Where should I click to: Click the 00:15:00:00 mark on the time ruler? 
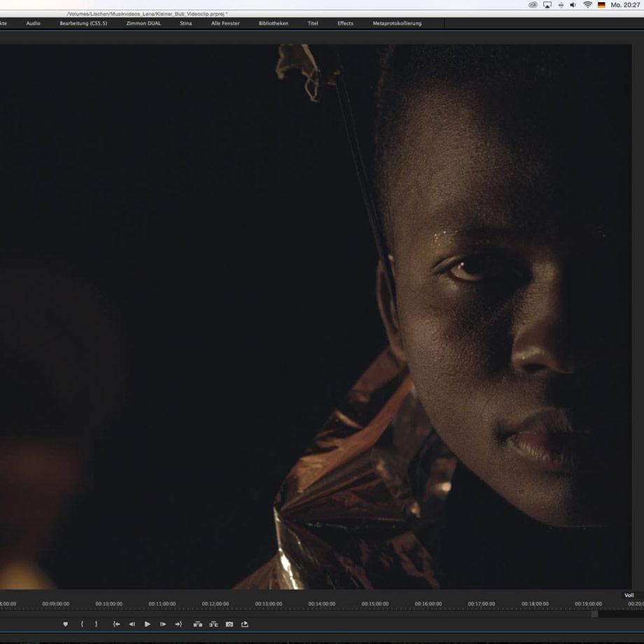(x=375, y=603)
